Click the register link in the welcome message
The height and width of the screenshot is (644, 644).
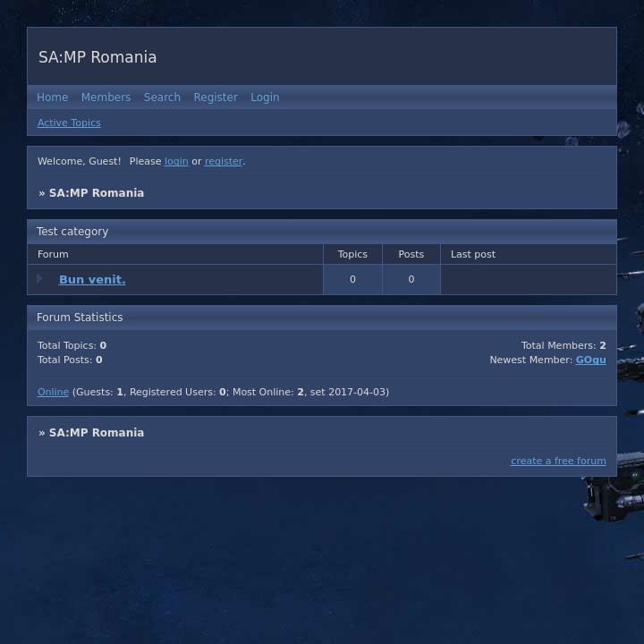click(x=224, y=161)
